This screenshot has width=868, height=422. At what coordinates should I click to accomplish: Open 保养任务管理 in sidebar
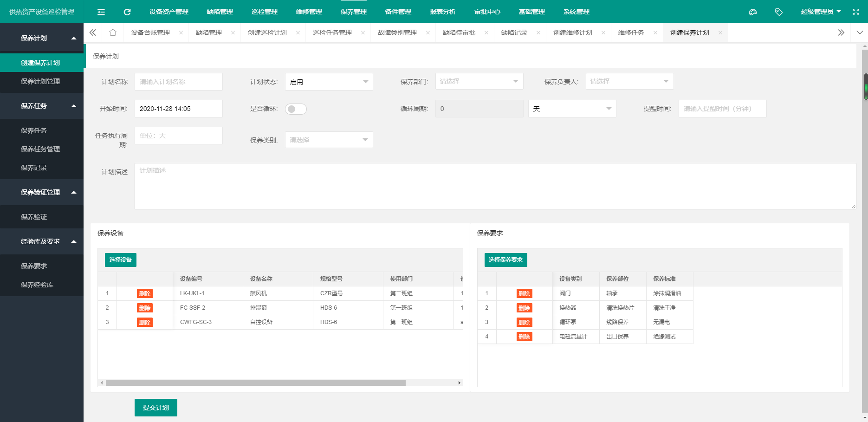[x=42, y=149]
